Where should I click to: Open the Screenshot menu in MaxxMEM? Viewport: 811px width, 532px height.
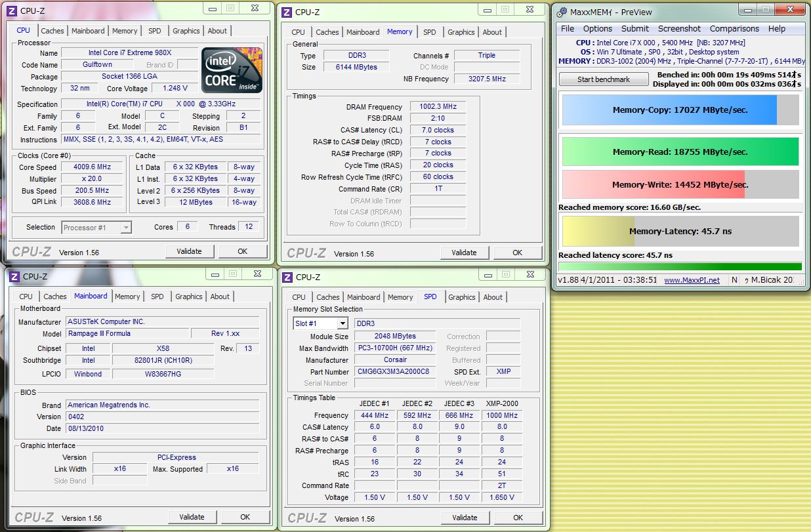(679, 29)
